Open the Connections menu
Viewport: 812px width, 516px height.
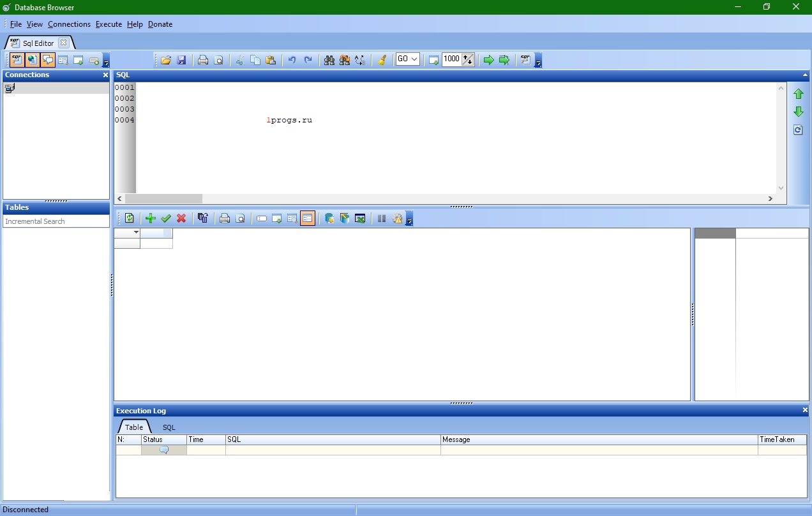pyautogui.click(x=69, y=24)
